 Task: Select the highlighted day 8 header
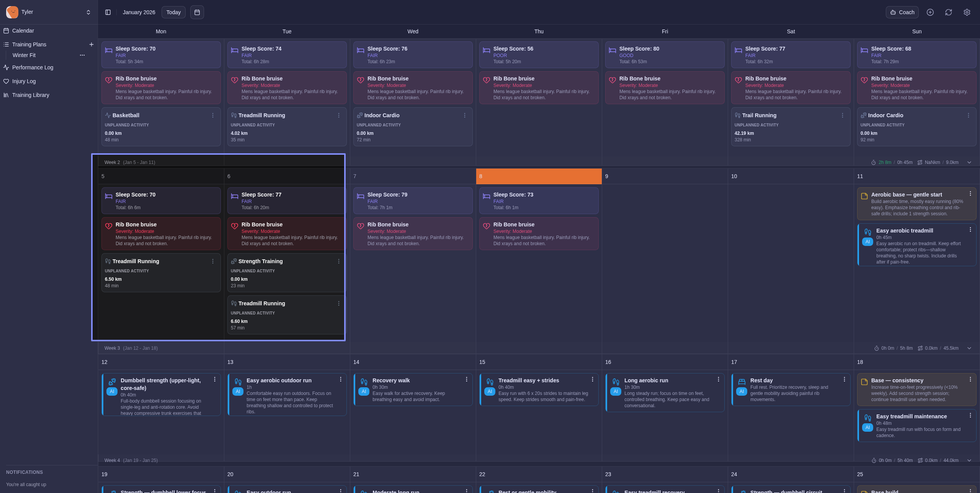click(x=539, y=176)
